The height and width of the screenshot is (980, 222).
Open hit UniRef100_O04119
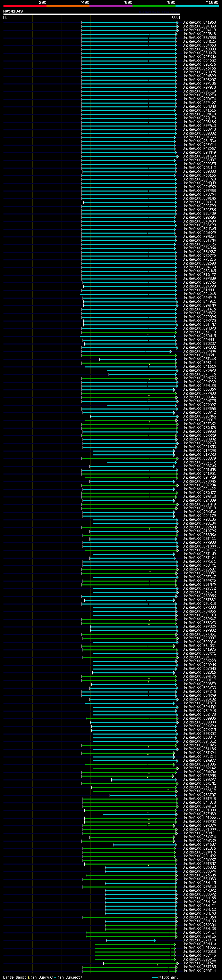[199, 30]
